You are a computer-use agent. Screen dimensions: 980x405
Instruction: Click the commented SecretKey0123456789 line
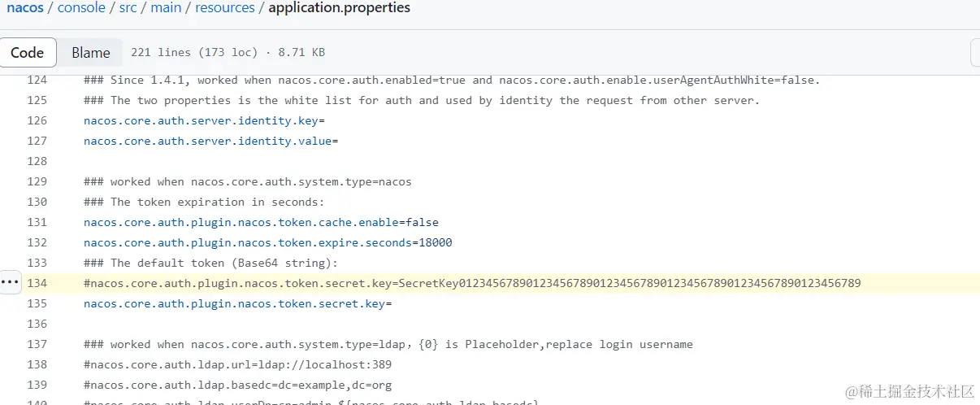[x=472, y=284]
